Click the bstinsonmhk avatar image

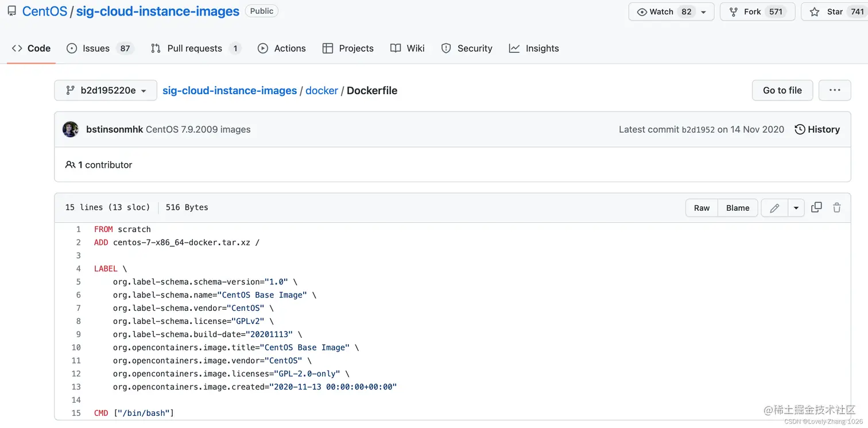[71, 129]
